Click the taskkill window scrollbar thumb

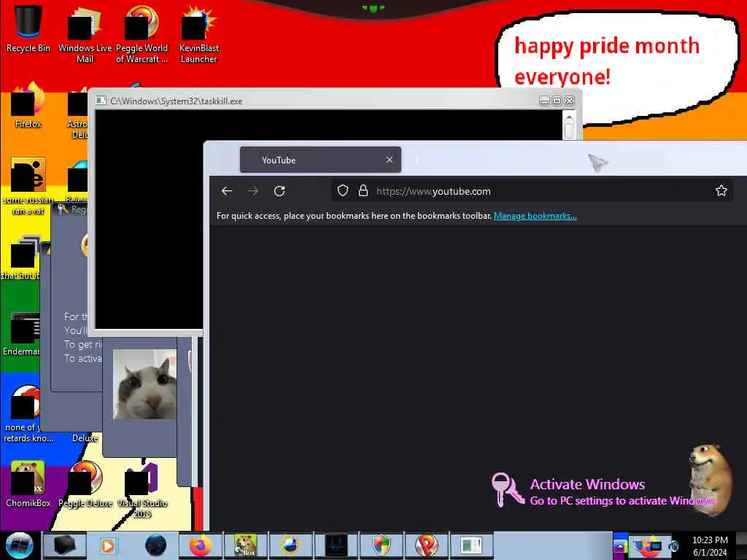(569, 130)
